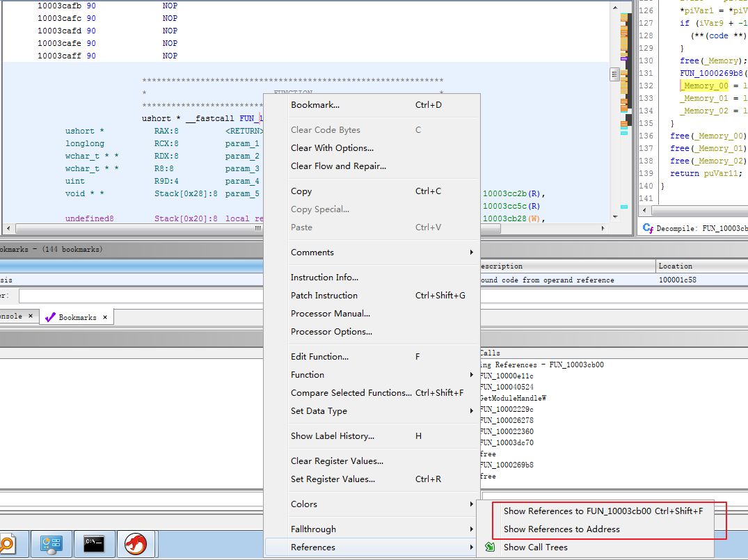Open Command Prompt from the taskbar
The image size is (748, 560).
(93, 544)
